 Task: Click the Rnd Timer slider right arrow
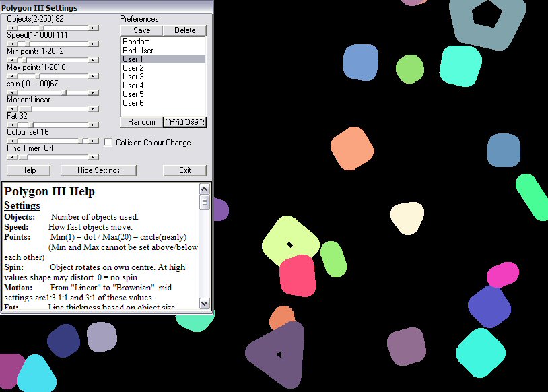[x=94, y=157]
